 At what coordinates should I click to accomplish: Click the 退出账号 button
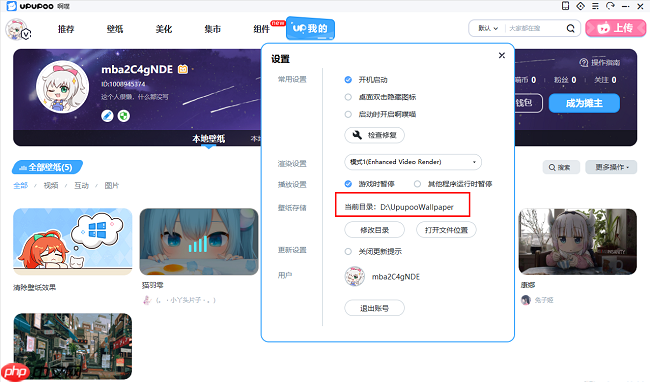point(374,308)
